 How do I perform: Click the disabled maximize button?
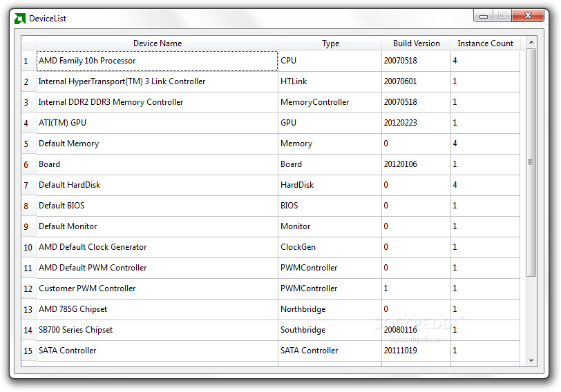pyautogui.click(x=502, y=16)
